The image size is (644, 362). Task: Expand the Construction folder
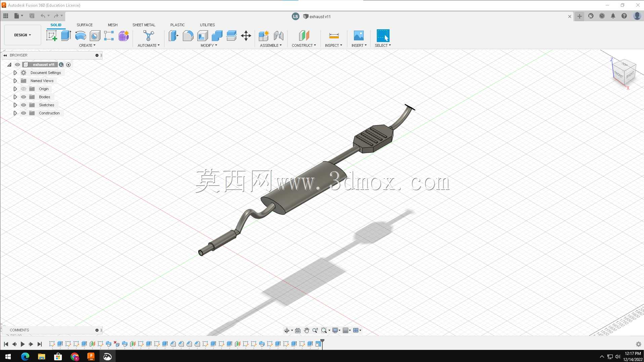(x=15, y=113)
